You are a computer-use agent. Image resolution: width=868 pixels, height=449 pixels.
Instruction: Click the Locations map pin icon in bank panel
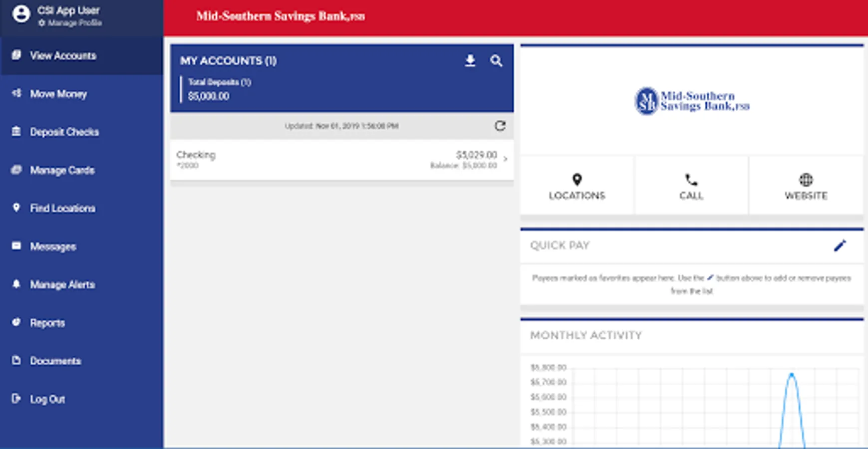pyautogui.click(x=577, y=180)
